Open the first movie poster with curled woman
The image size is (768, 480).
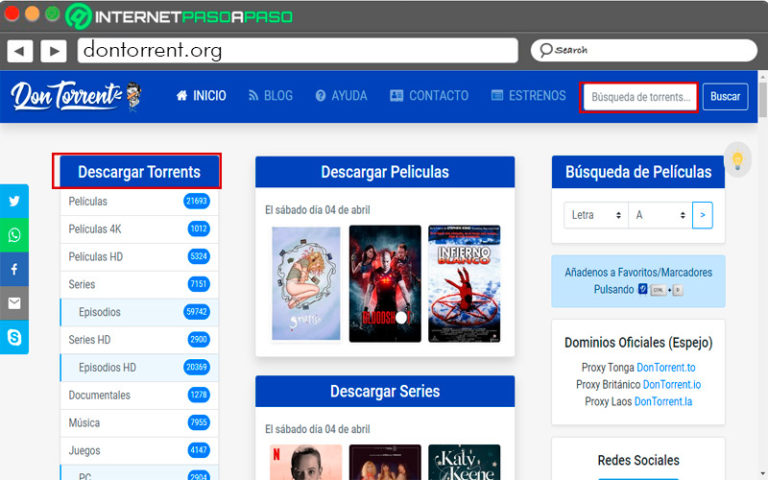click(x=306, y=284)
